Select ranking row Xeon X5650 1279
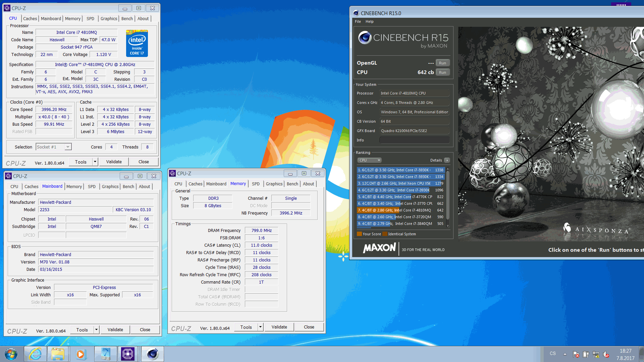 tap(401, 183)
